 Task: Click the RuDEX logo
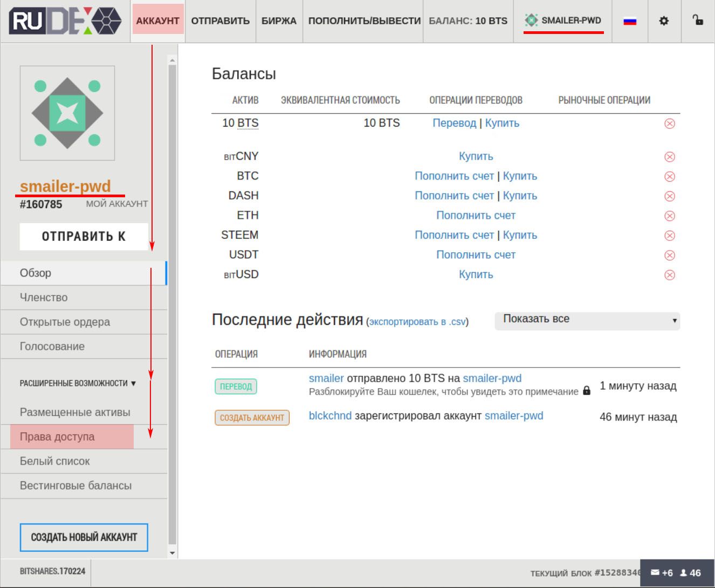65,21
